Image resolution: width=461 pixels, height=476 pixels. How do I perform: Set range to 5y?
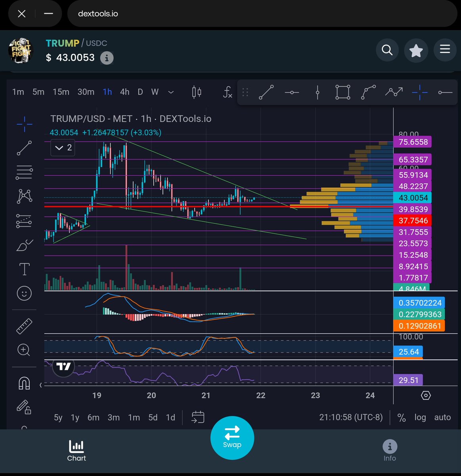click(x=58, y=417)
